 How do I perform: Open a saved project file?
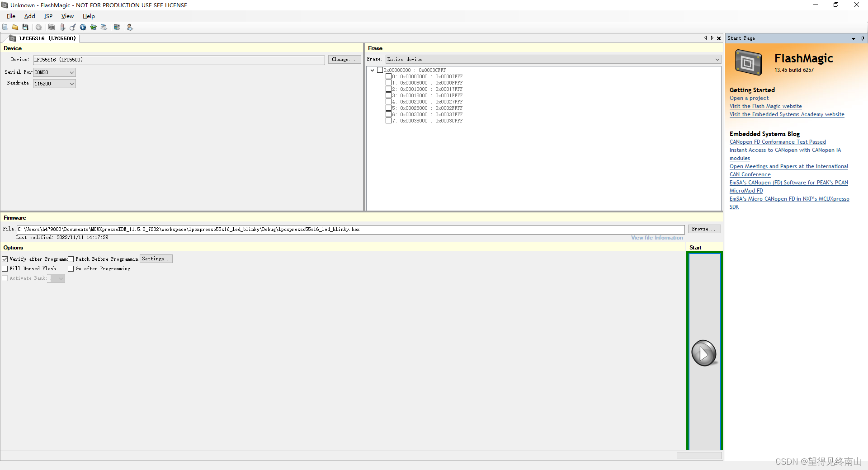click(15, 27)
